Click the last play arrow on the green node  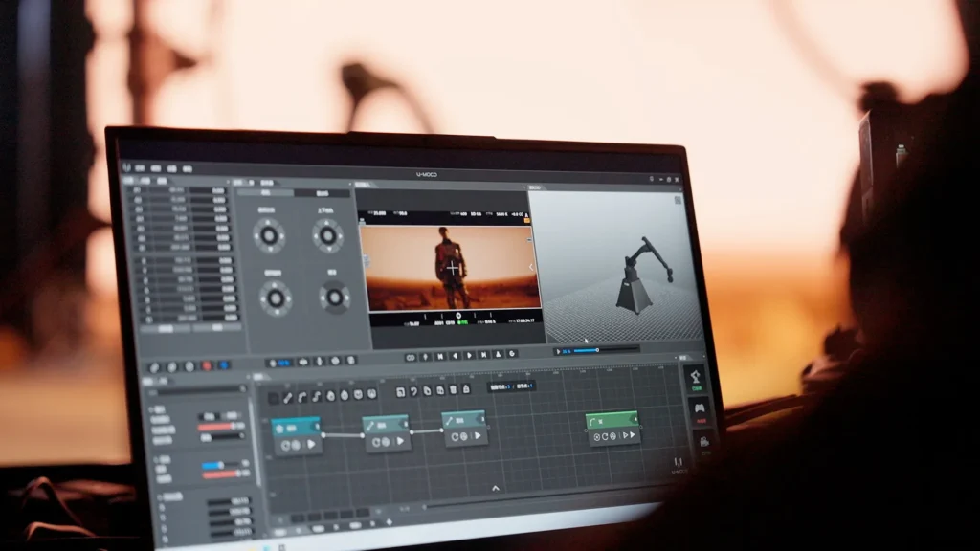(633, 435)
